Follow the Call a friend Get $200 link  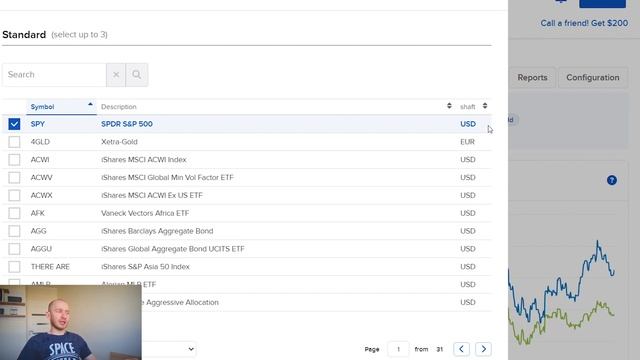(584, 23)
